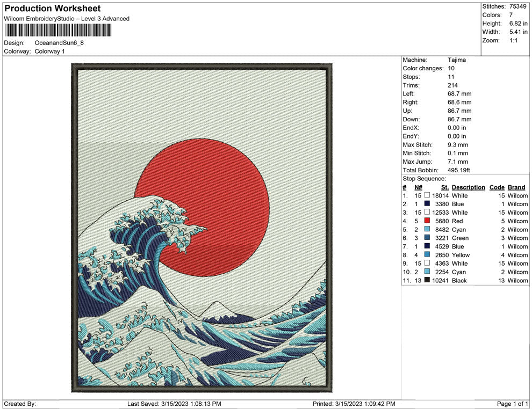The height and width of the screenshot is (409, 532).
Task: Click the navy blue swatch in stop row 2
Action: coord(427,203)
